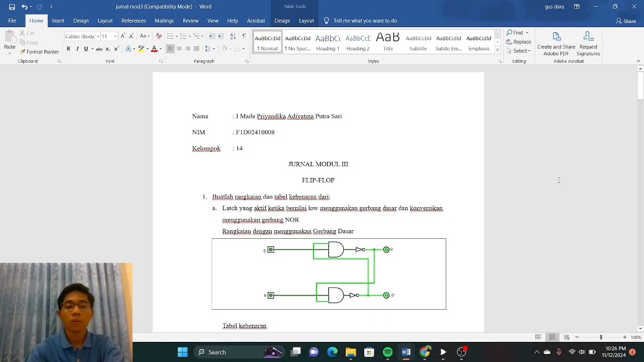Clear all formatting with eraser icon

[159, 36]
